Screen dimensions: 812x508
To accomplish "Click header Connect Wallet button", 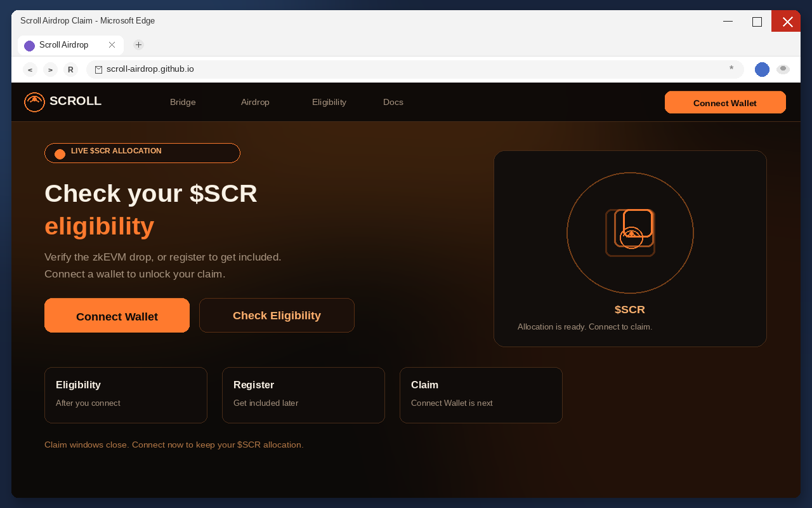I will 725,102.
